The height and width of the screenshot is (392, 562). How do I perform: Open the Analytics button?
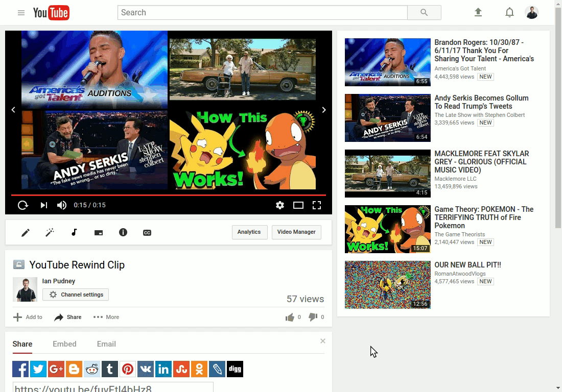point(249,232)
